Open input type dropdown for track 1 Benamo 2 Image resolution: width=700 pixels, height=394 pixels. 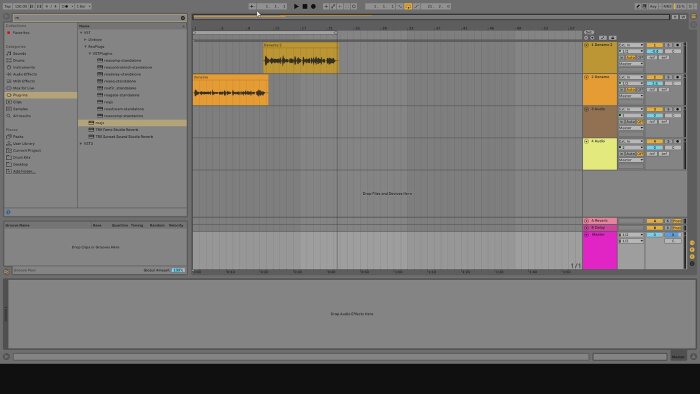coord(631,45)
